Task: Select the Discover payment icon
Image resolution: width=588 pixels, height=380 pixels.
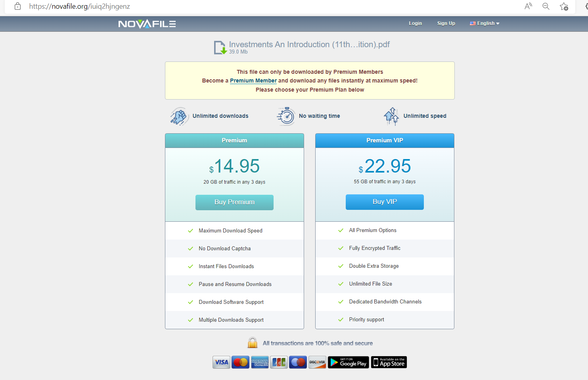Action: (317, 362)
